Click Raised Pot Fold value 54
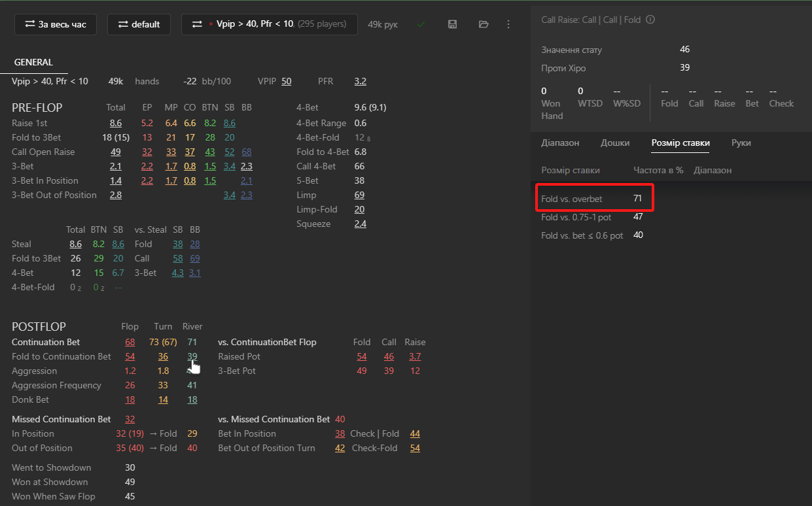 [x=362, y=356]
